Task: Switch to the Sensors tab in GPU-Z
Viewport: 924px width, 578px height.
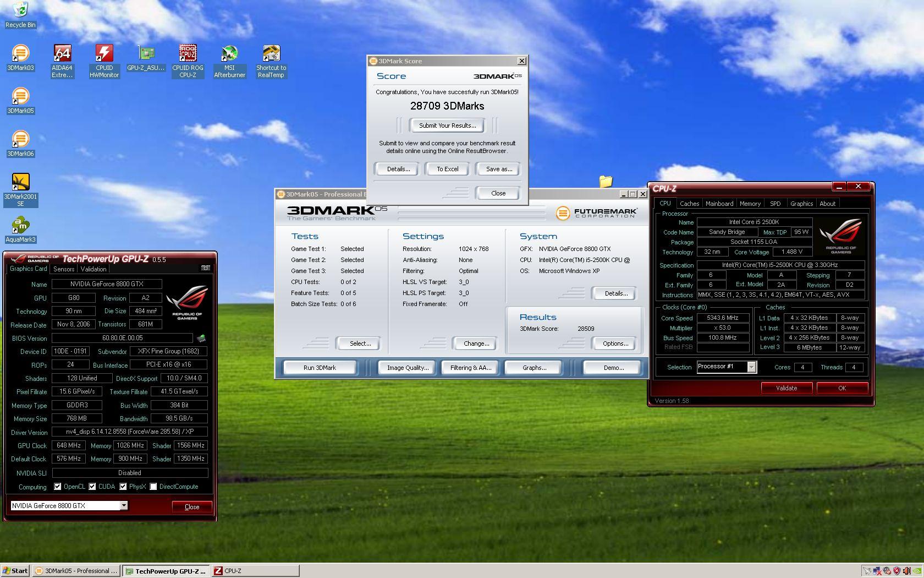Action: click(63, 269)
